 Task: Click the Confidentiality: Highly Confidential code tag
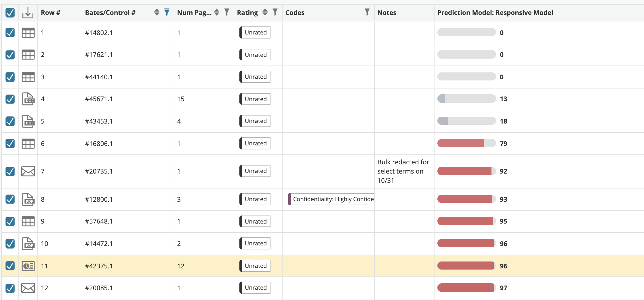coord(331,199)
